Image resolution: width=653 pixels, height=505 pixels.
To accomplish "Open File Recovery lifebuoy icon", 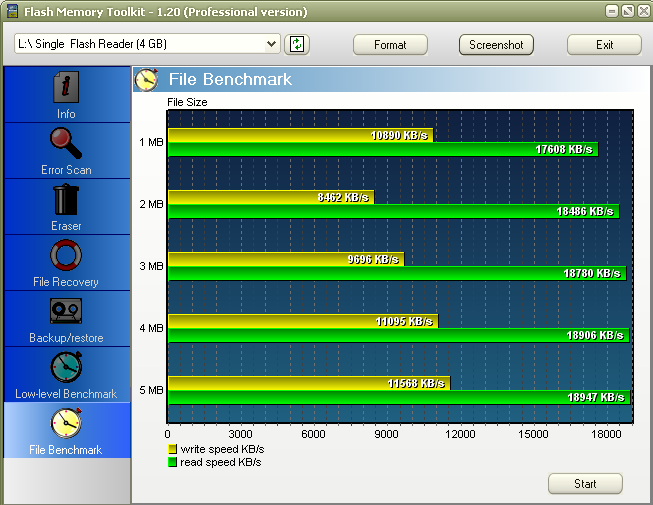I will (66, 255).
